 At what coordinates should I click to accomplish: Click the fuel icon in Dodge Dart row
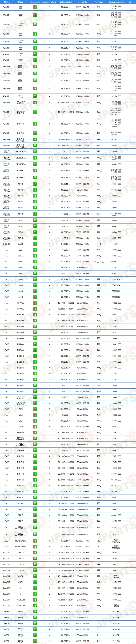coord(35,244)
